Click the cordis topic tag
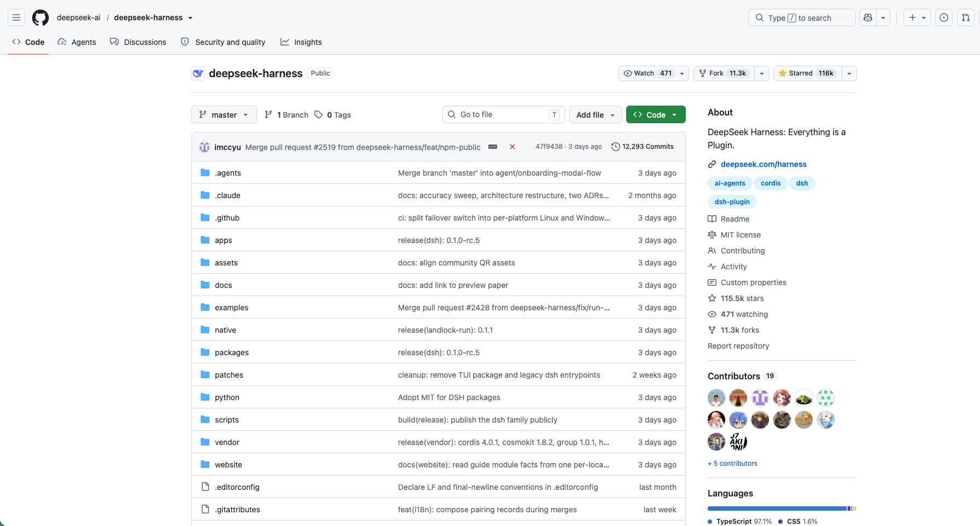 tap(771, 183)
